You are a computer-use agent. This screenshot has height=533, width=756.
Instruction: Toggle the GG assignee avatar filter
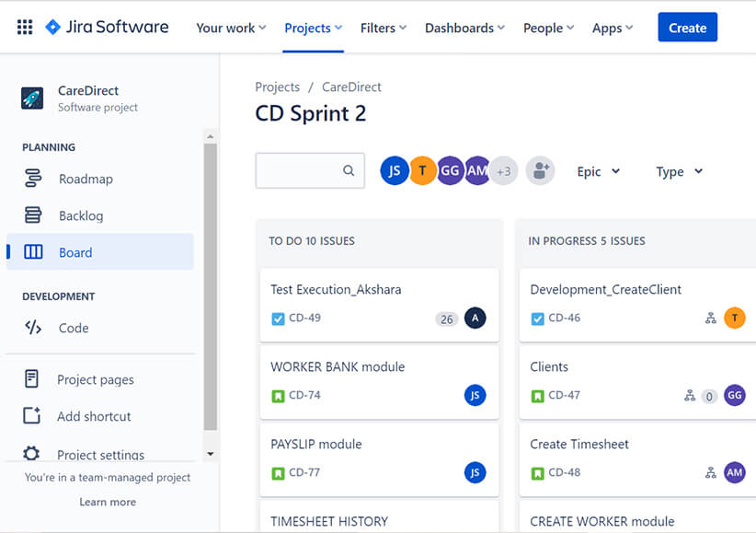coord(450,171)
